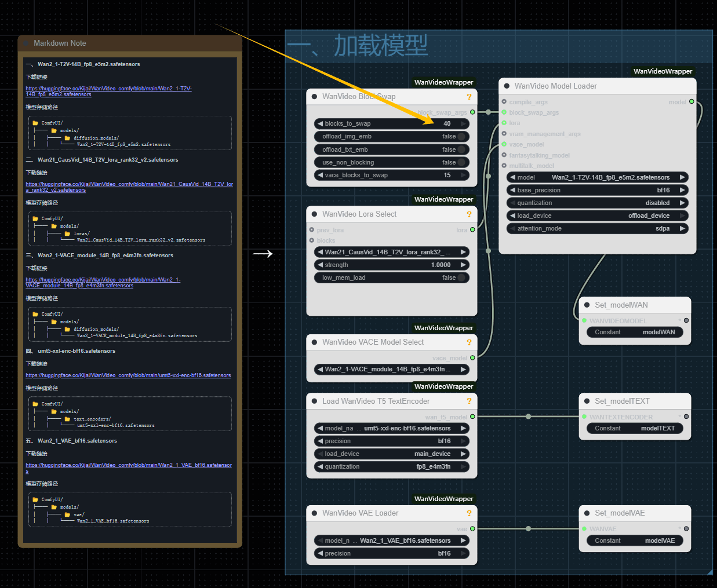Click the help icon on WanVideo Block Swap

pyautogui.click(x=469, y=97)
